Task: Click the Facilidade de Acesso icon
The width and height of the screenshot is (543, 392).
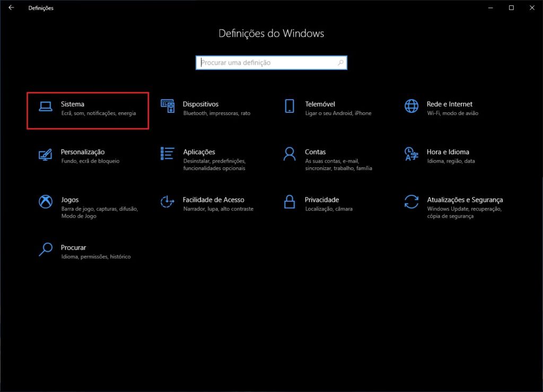Action: click(167, 202)
